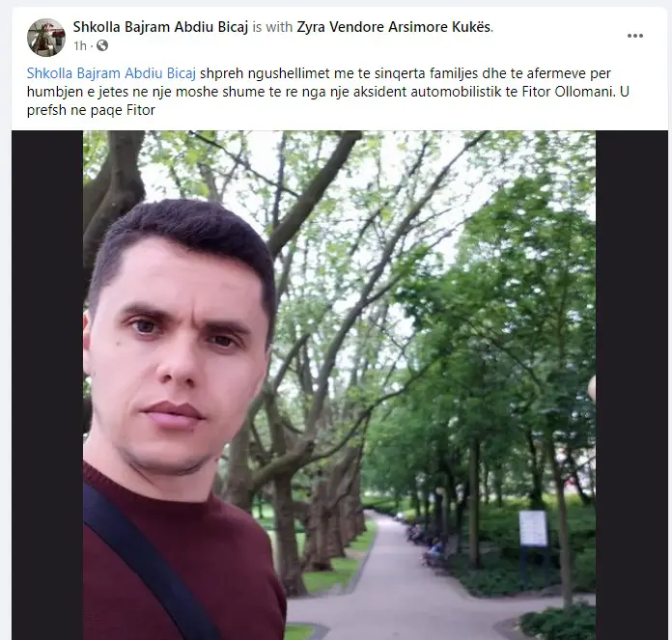Visit Zyra Vendore Arsimore Kukës tagged page
Image resolution: width=672 pixels, height=640 pixels.
tap(394, 27)
